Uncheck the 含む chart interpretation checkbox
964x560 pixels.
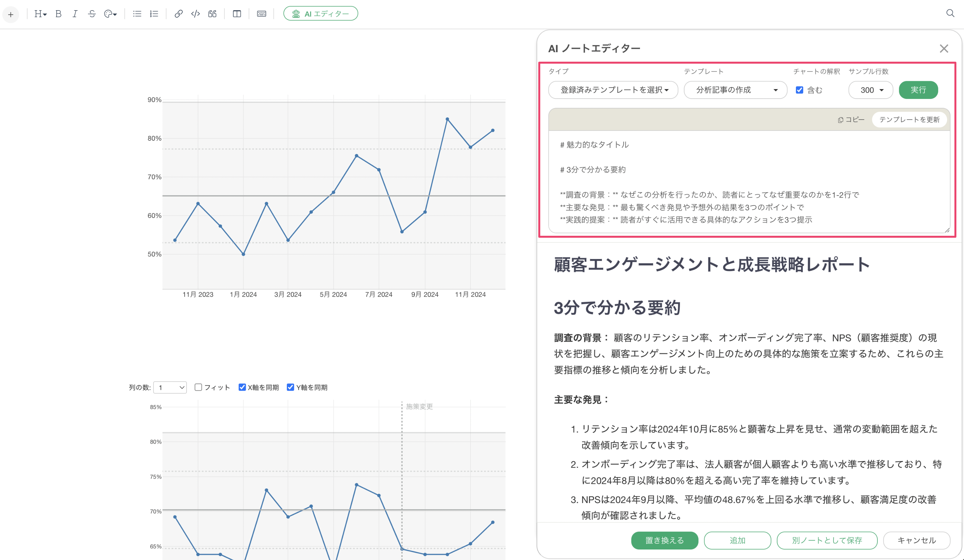pyautogui.click(x=799, y=90)
